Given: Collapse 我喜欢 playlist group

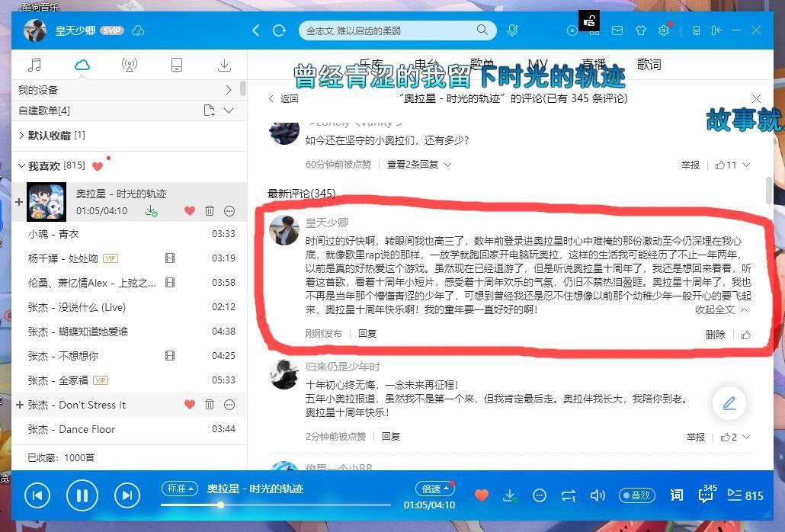Looking at the screenshot, I should pyautogui.click(x=21, y=165).
